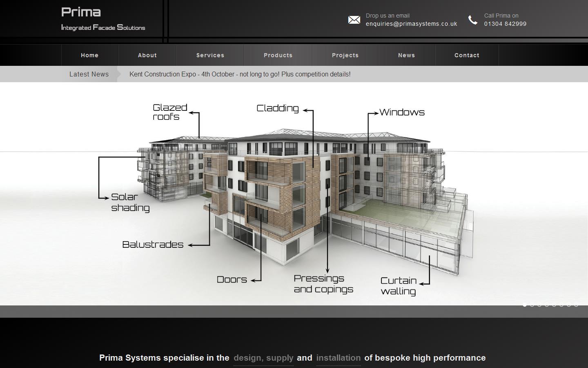Open the About page
588x368 pixels.
coord(147,55)
